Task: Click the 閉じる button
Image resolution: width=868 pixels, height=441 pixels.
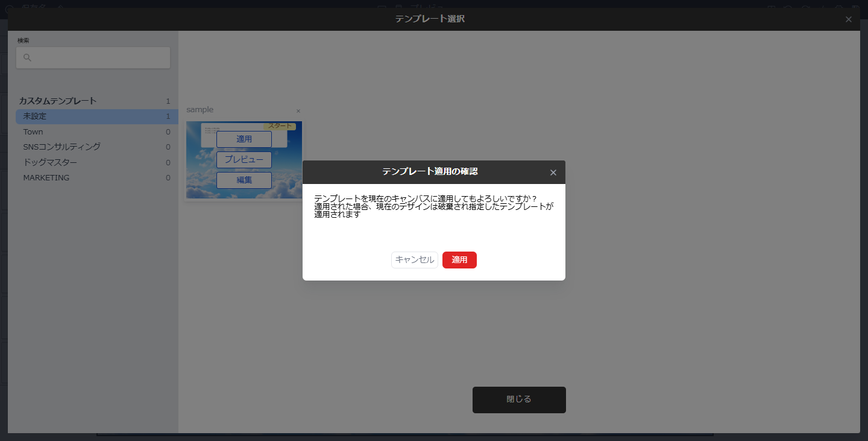Action: 519,399
